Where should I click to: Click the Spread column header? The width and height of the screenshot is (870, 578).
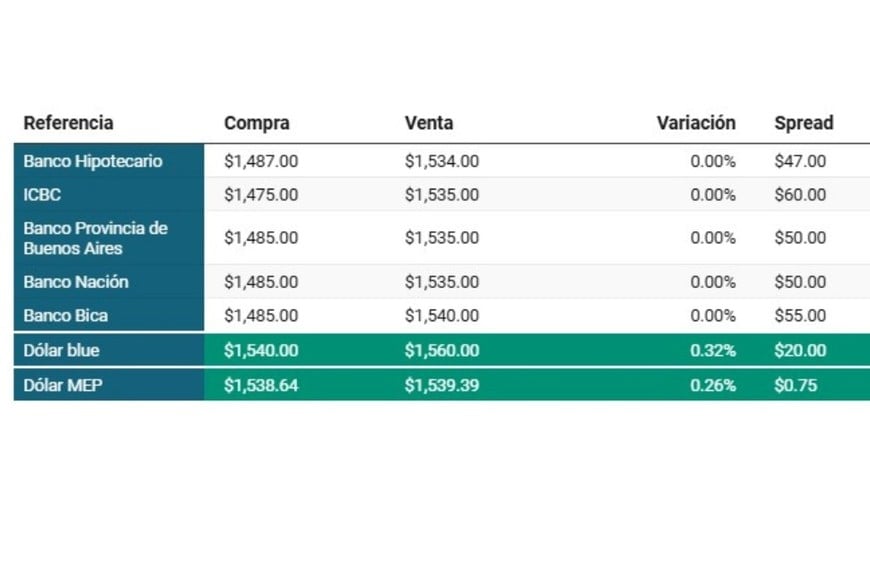(803, 123)
